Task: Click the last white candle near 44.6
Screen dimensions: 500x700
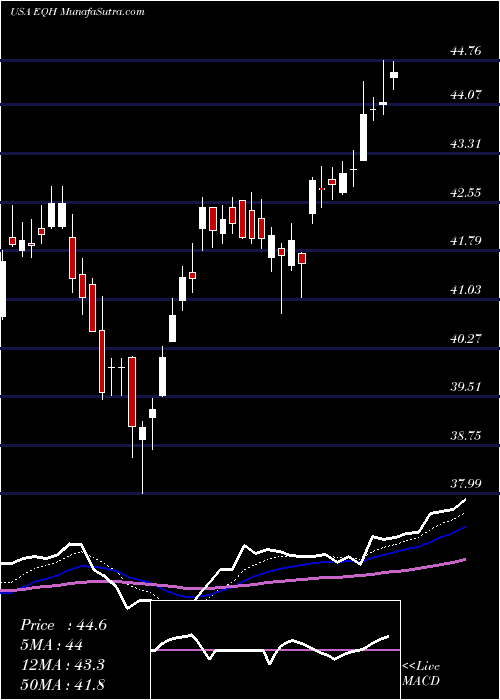Action: click(x=394, y=75)
